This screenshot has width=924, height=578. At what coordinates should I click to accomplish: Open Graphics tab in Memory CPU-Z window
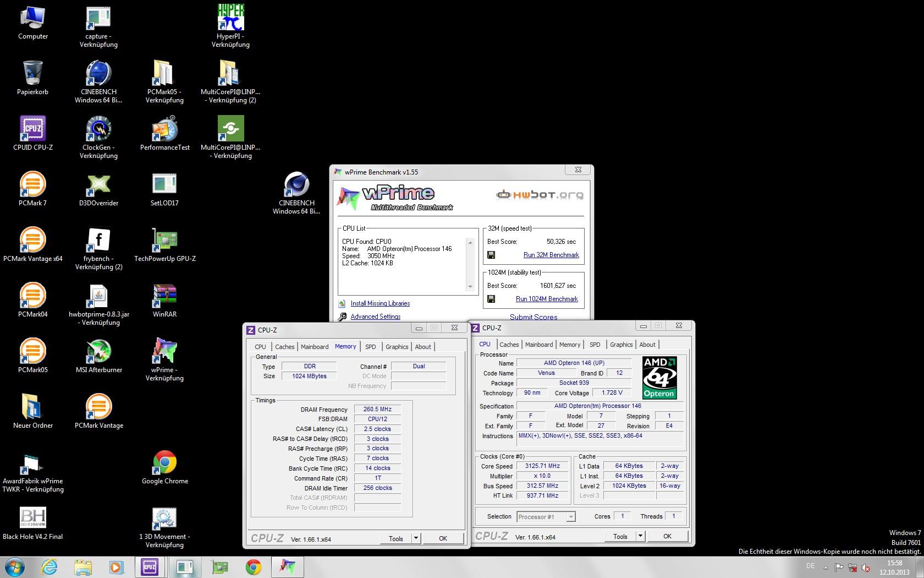click(397, 347)
